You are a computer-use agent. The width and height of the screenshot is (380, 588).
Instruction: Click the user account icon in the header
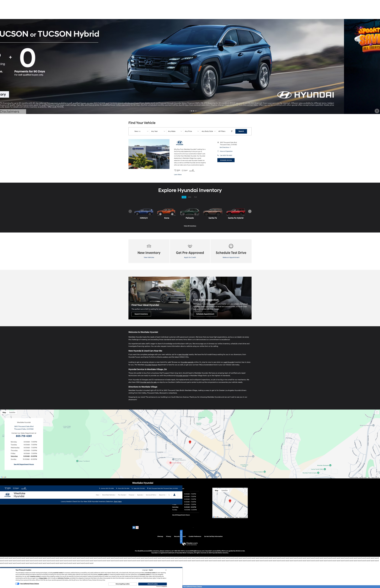point(174,495)
